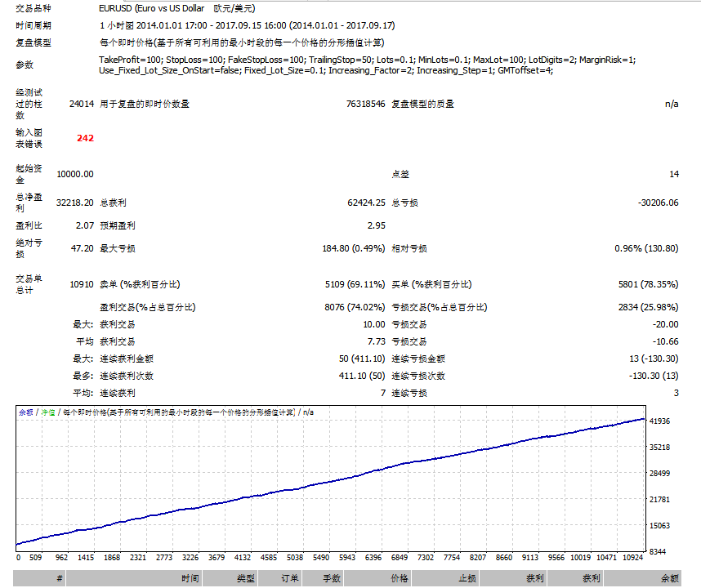Click the "#" column header in the trades table
Screen dimensions: 701x588
(60, 578)
